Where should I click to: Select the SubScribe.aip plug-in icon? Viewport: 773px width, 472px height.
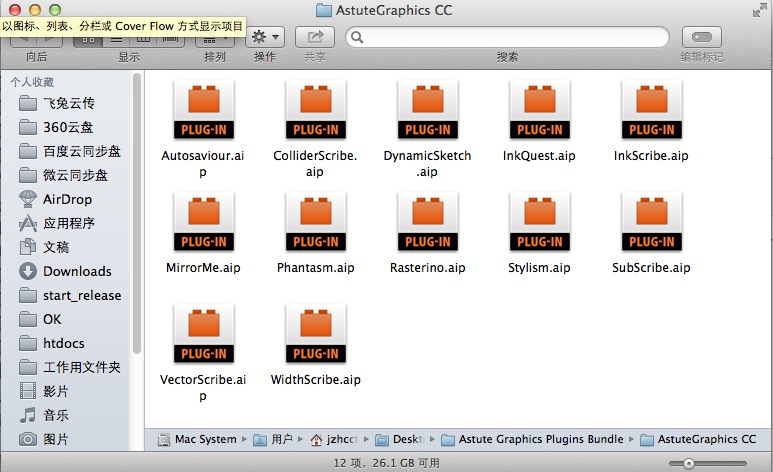651,221
